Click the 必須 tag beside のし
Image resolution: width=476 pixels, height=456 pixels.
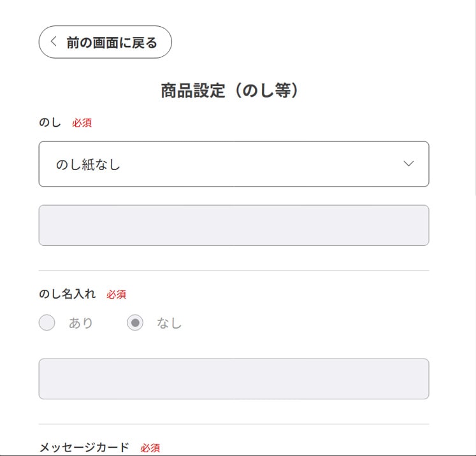click(82, 123)
